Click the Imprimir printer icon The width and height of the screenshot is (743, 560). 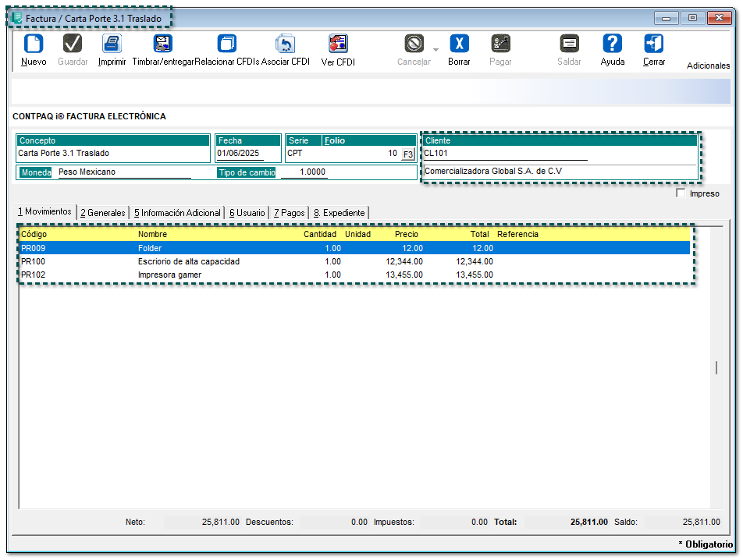coord(112,44)
